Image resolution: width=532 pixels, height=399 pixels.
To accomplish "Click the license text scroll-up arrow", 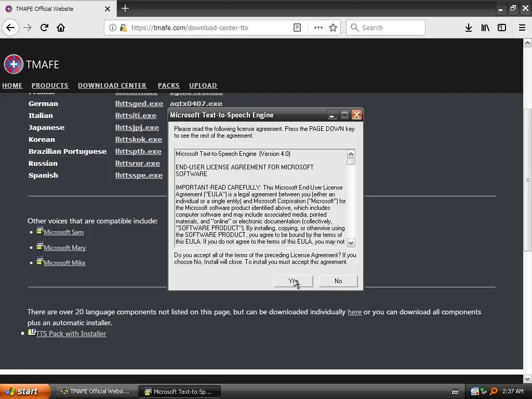I will point(351,154).
